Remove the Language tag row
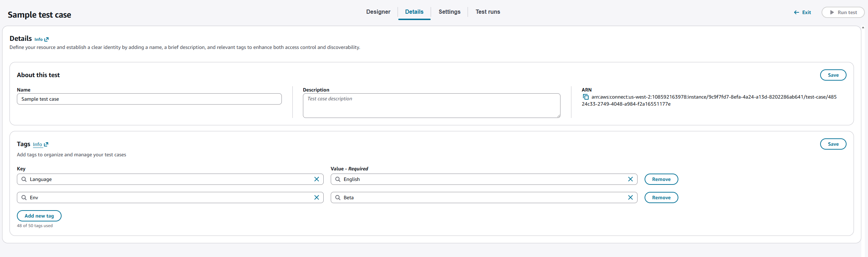The image size is (868, 257). pos(661,179)
